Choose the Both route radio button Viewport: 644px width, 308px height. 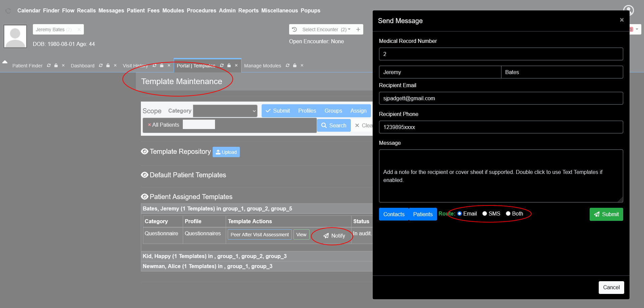pyautogui.click(x=508, y=213)
